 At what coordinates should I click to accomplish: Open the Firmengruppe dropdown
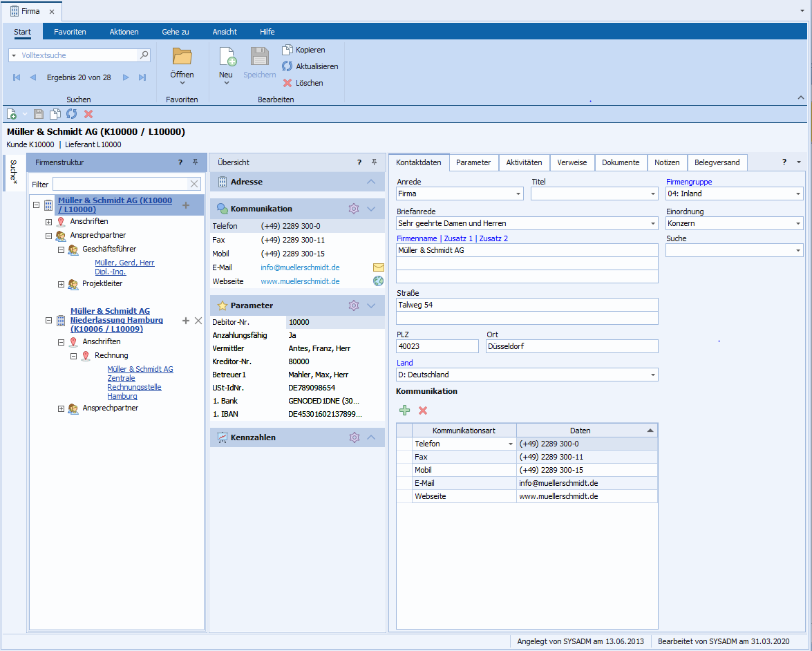point(798,194)
